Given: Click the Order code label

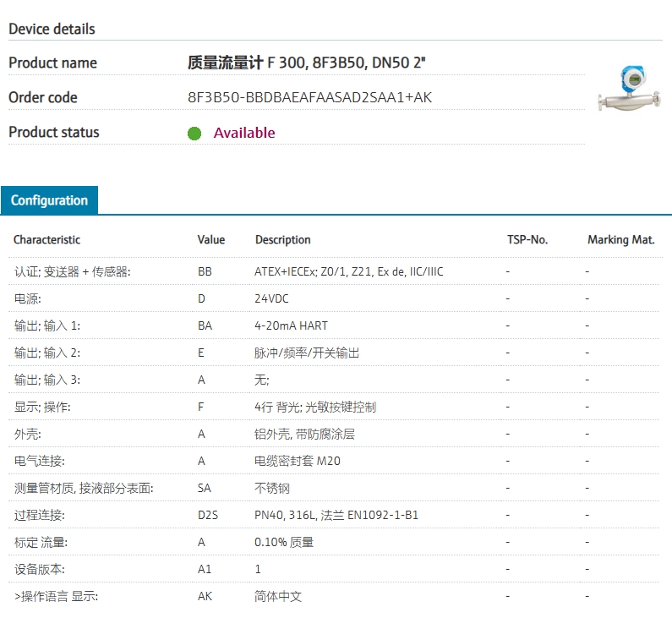Looking at the screenshot, I should click(43, 97).
